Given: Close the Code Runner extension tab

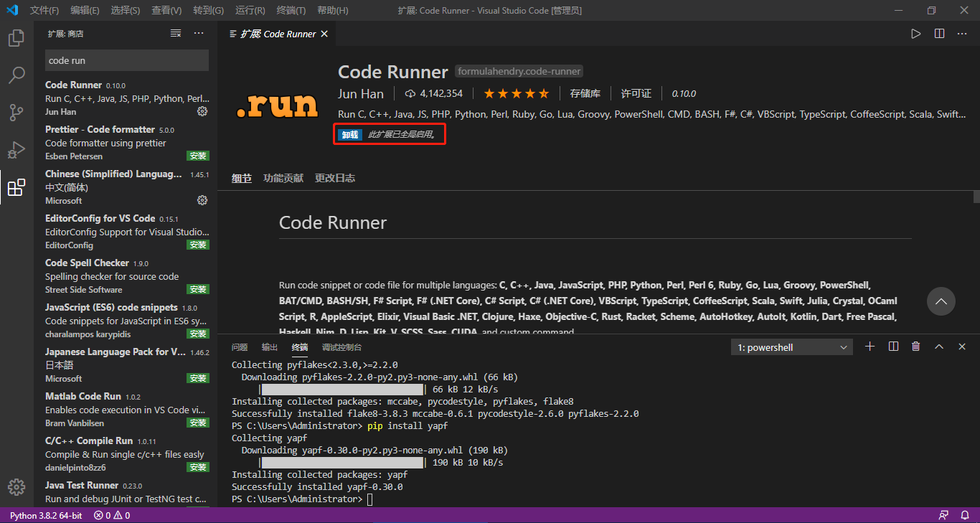Looking at the screenshot, I should [x=324, y=34].
